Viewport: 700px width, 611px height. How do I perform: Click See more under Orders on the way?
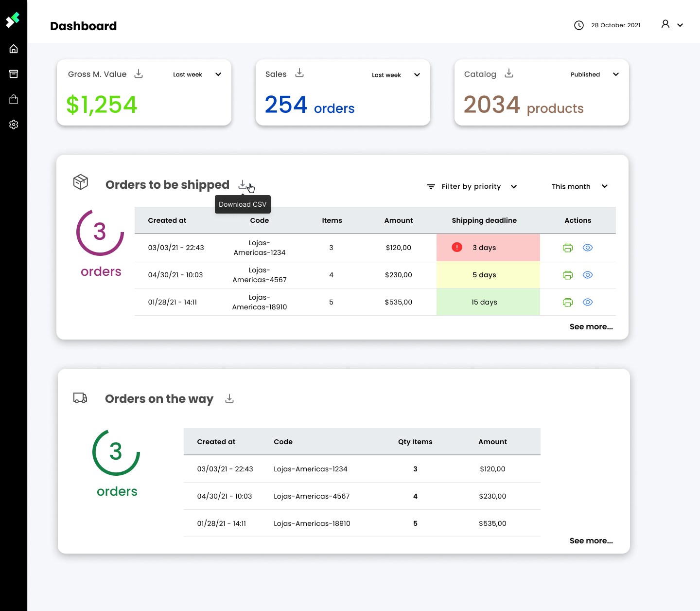pos(591,540)
